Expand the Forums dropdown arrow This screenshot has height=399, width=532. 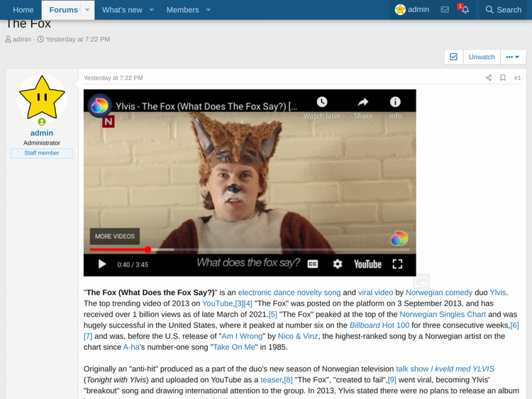pos(88,10)
